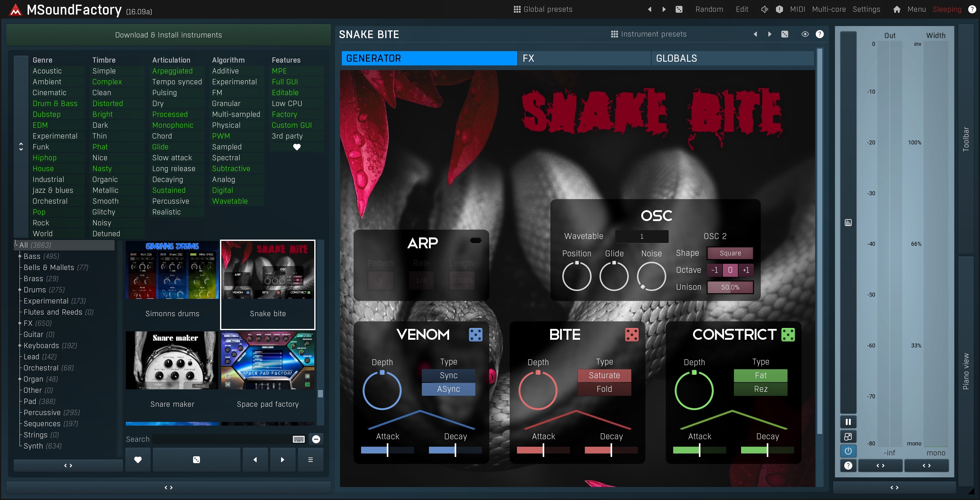Click previous instrument arrow in browser
Viewport: 980px width, 500px height.
(255, 460)
